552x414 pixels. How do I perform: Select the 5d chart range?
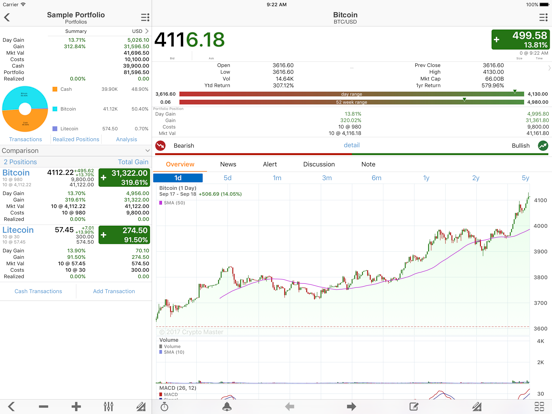(227, 178)
